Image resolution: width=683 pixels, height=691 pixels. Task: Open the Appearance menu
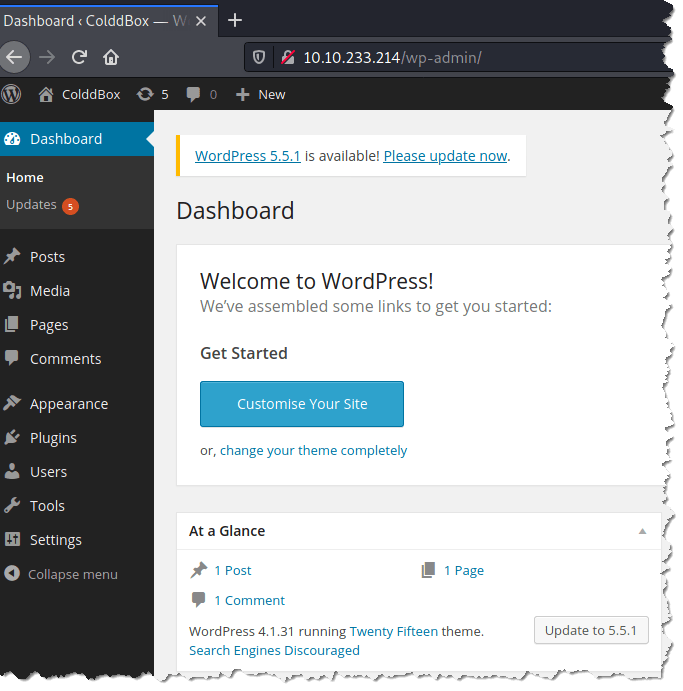(x=68, y=404)
